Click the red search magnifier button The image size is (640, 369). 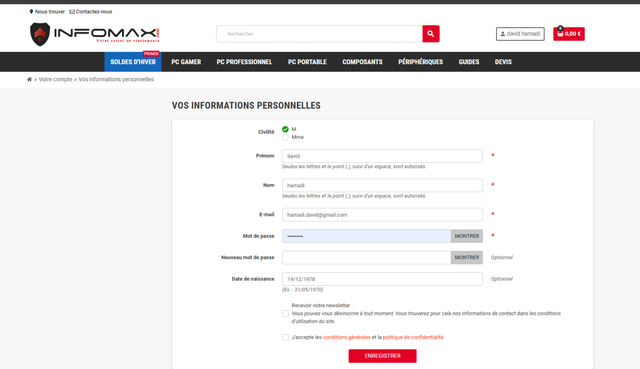pyautogui.click(x=431, y=34)
